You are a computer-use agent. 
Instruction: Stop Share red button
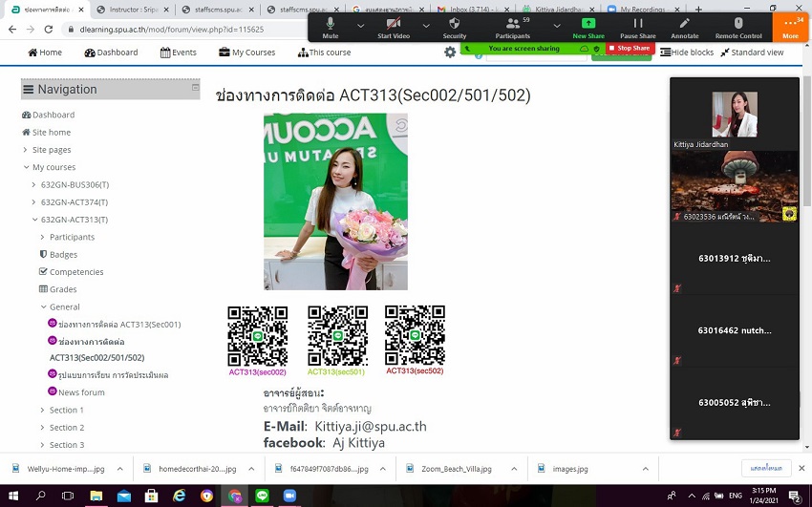coord(630,48)
